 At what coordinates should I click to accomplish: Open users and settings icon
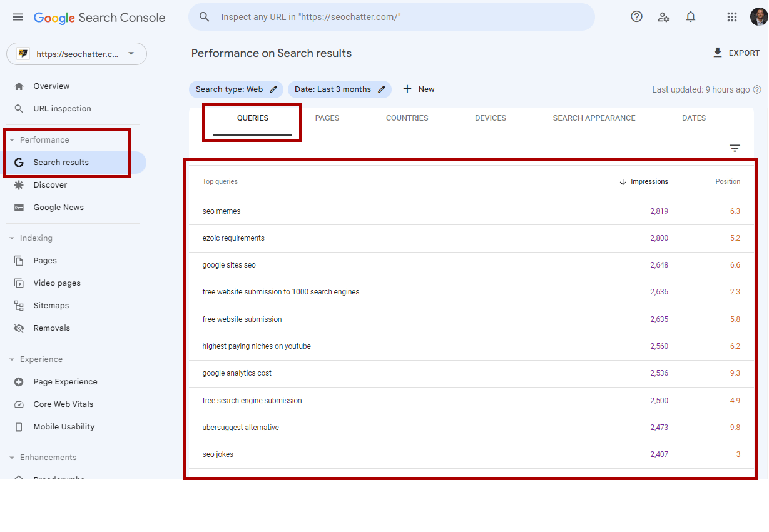pos(663,17)
